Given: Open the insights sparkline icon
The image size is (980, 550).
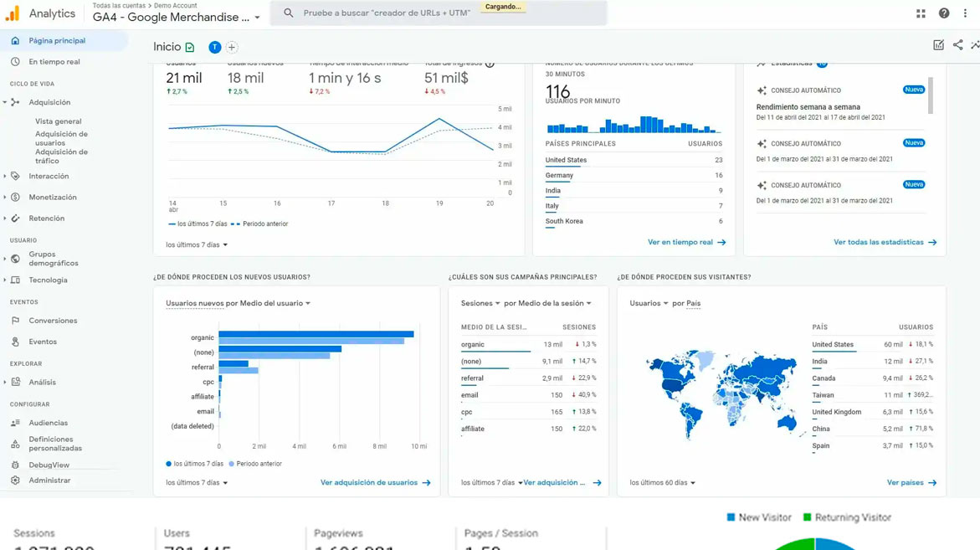Looking at the screenshot, I should (x=975, y=45).
